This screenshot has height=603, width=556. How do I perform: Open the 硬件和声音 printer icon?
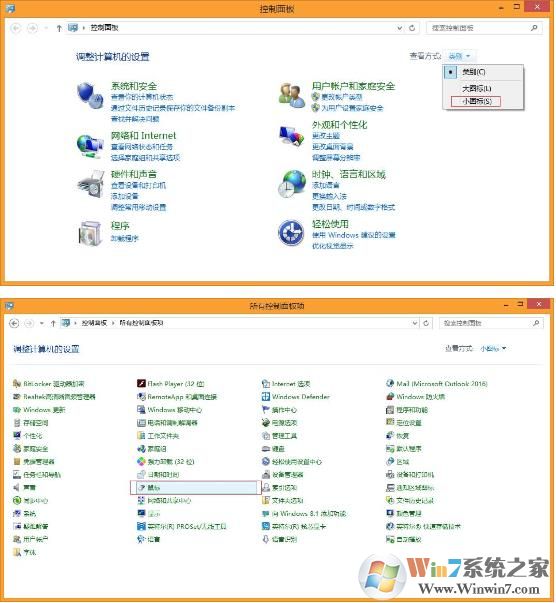pyautogui.click(x=90, y=184)
